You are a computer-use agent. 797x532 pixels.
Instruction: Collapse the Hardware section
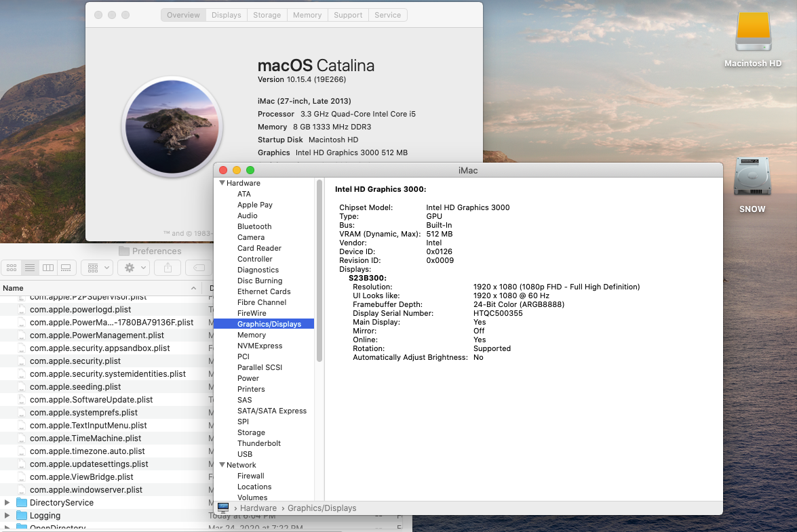222,183
